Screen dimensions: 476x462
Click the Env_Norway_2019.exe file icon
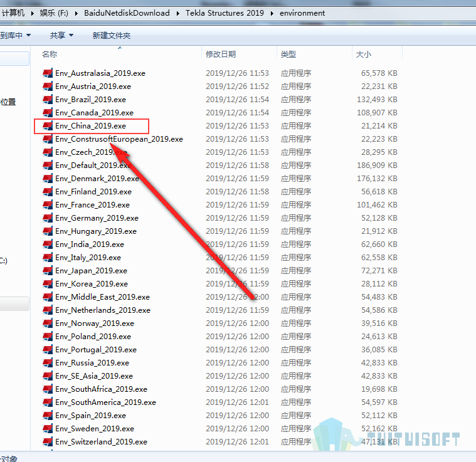pos(48,323)
